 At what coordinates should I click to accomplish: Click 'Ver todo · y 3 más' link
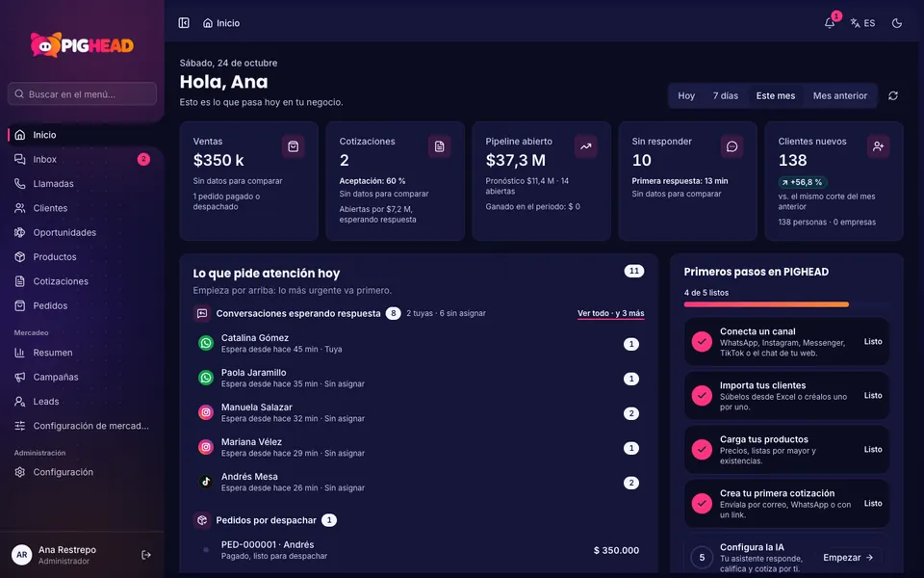[x=610, y=313]
